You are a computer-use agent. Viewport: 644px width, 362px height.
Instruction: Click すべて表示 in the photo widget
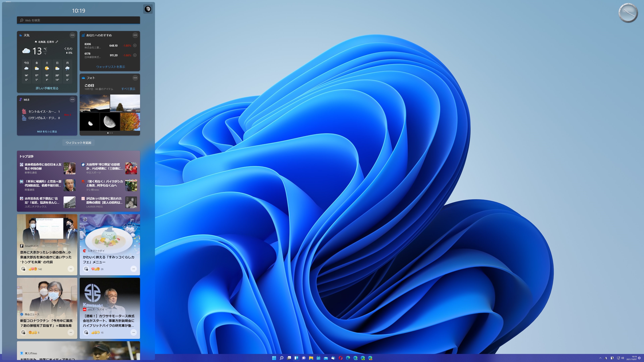tap(128, 89)
